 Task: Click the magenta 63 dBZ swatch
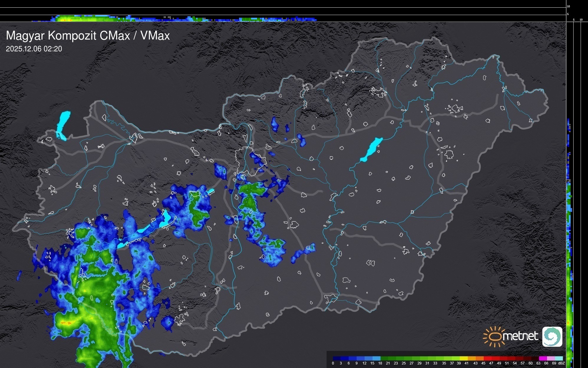coord(543,359)
